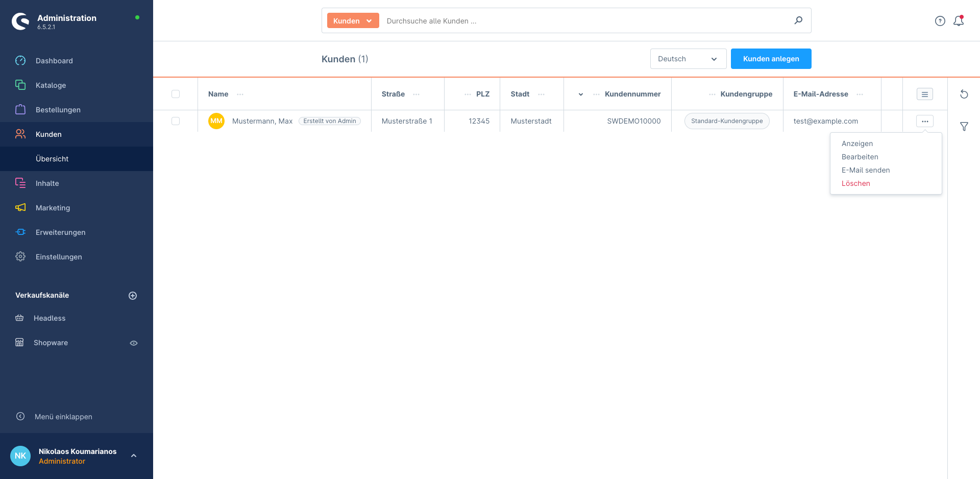Click the Nikolaos Koumarianos user name
Screen dimensions: 980x479
pyautogui.click(x=78, y=451)
